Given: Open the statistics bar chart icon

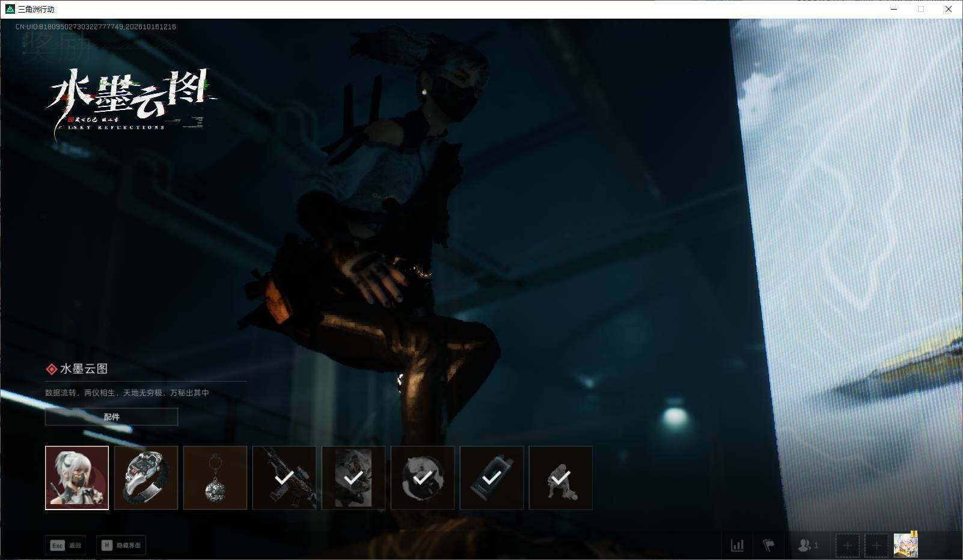Looking at the screenshot, I should pos(737,545).
